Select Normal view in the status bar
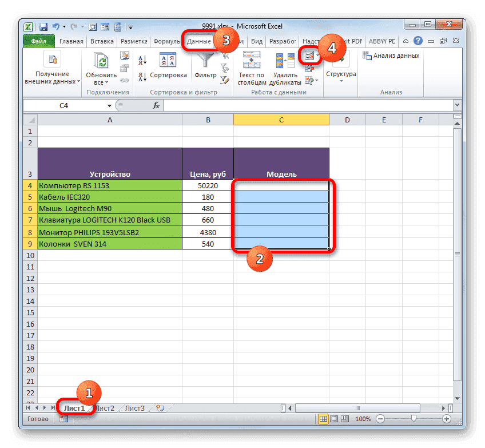The image size is (485, 448). click(324, 418)
